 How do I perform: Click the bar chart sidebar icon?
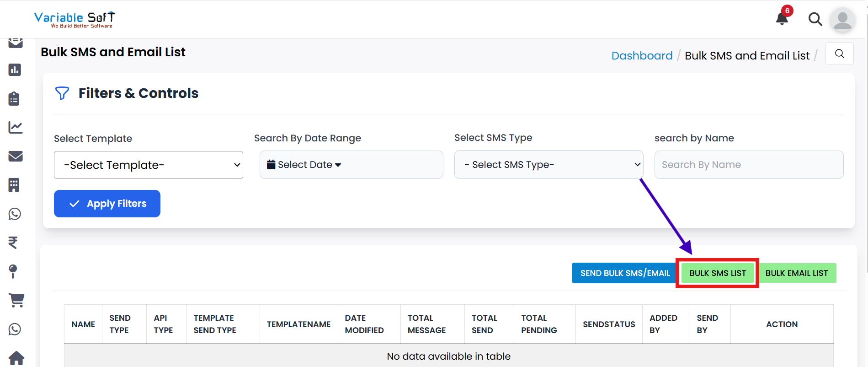(x=15, y=70)
